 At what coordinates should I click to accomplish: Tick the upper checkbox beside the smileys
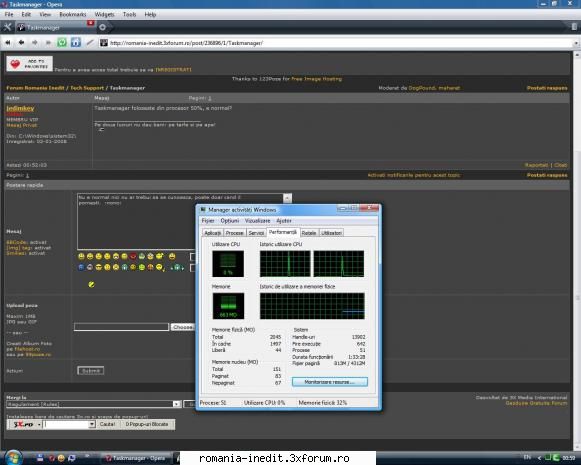(192, 256)
